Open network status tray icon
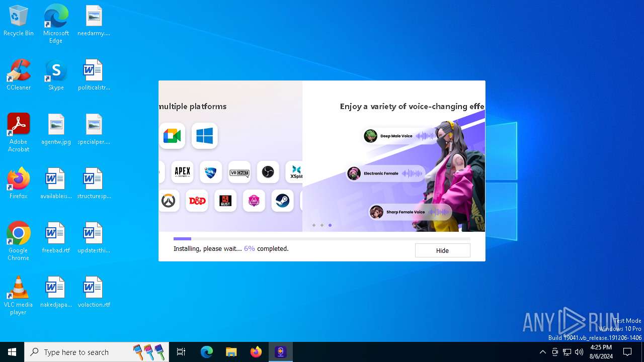 click(x=567, y=352)
